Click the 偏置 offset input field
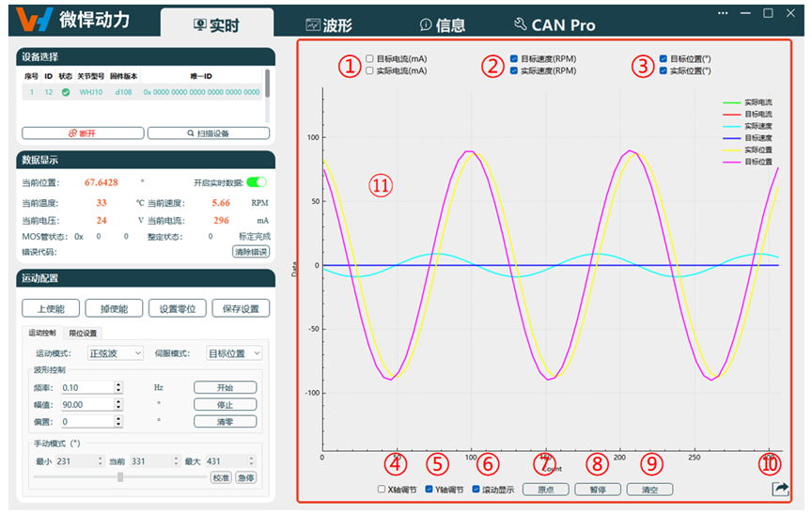 86,422
